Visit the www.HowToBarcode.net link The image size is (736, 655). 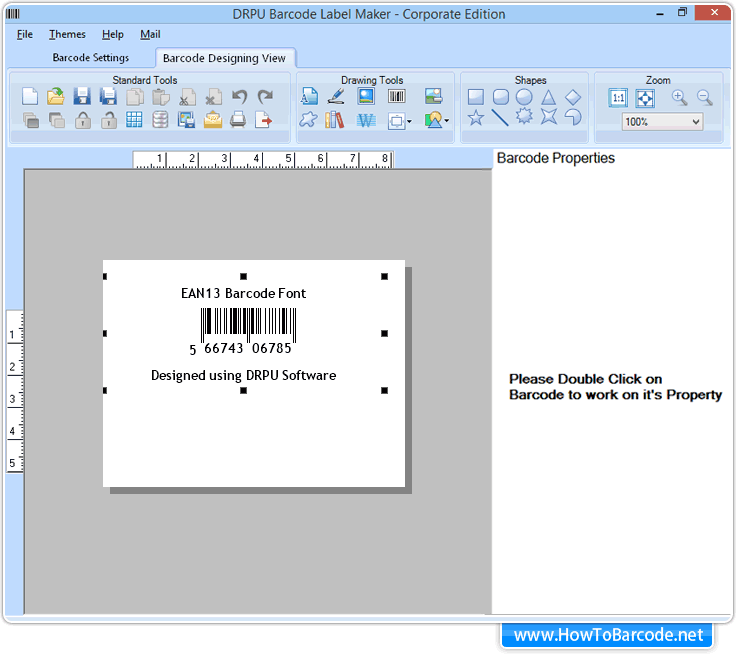pyautogui.click(x=608, y=635)
